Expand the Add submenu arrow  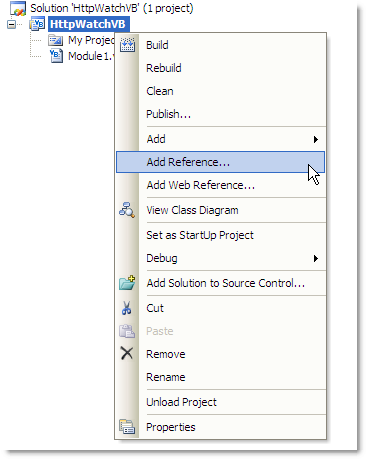pos(316,139)
